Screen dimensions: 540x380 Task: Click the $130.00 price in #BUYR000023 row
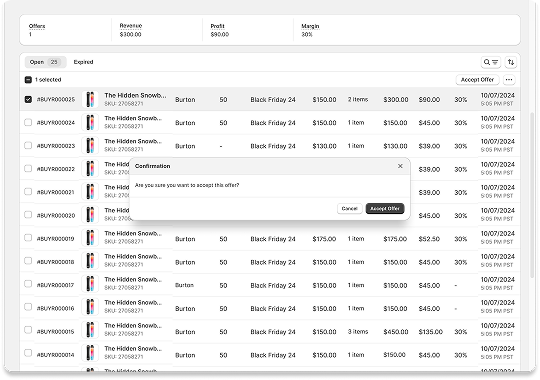coord(324,146)
